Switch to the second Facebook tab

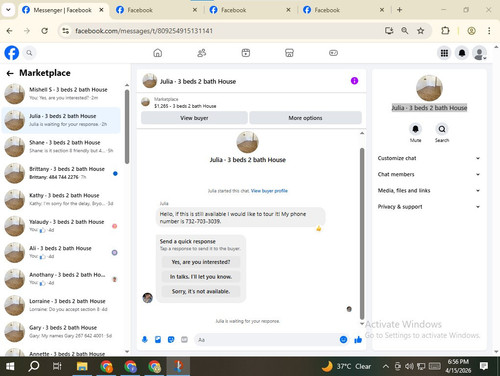coord(157,10)
